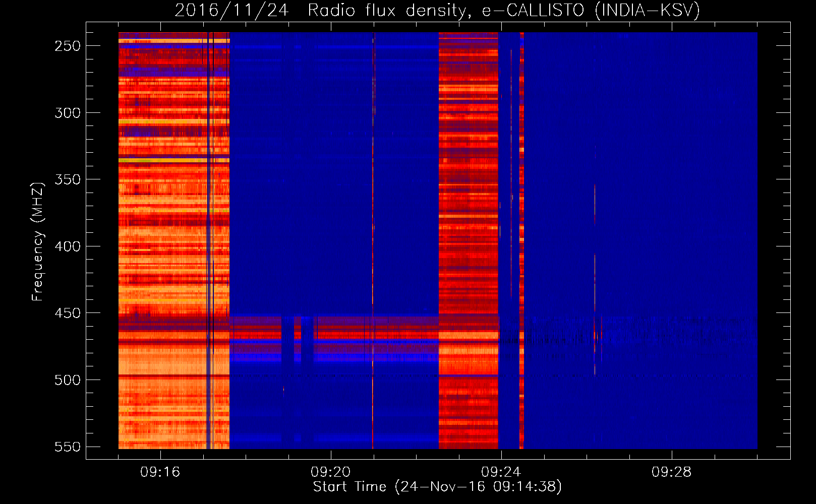Click the 350 frequency tick label
The height and width of the screenshot is (504, 816).
(68, 179)
